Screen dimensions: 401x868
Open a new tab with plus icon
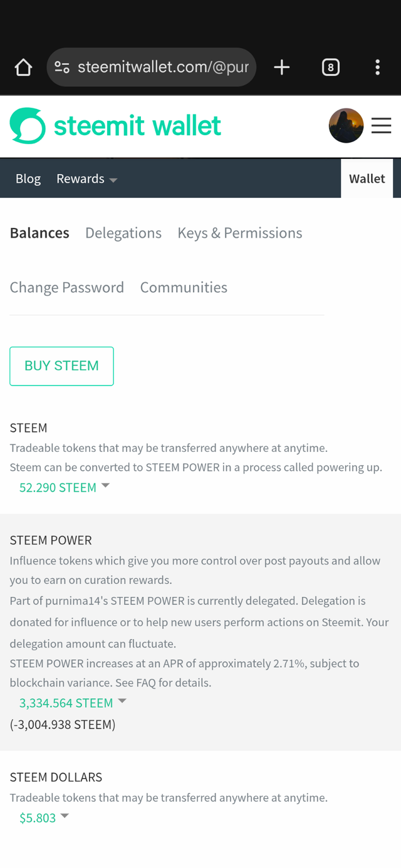pyautogui.click(x=282, y=68)
